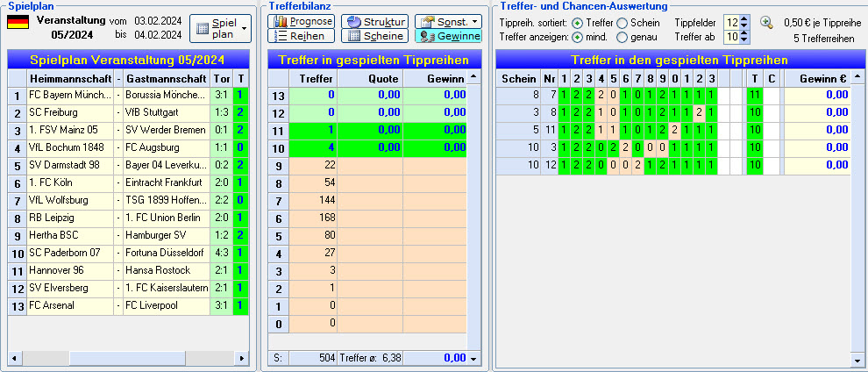Click the Trefferbilanz scroll down arrow
868x372 pixels.
(473, 358)
